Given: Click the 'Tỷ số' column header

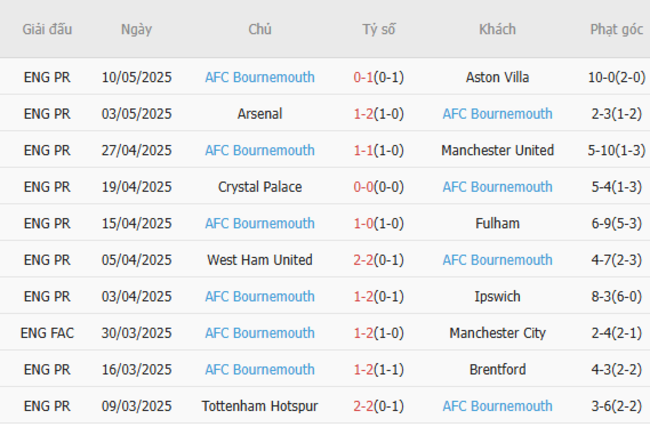Looking at the screenshot, I should (x=378, y=29).
